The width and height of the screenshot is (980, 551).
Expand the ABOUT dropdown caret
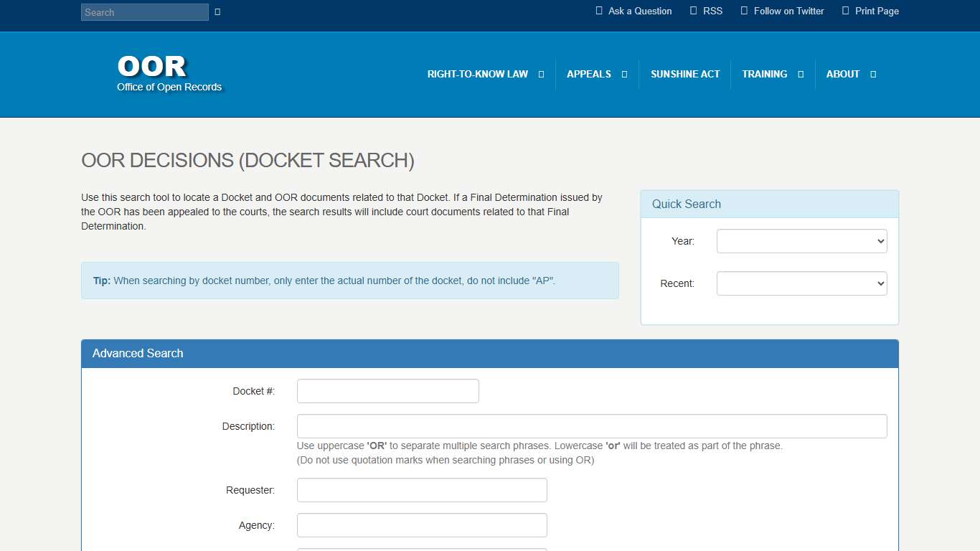pos(872,74)
